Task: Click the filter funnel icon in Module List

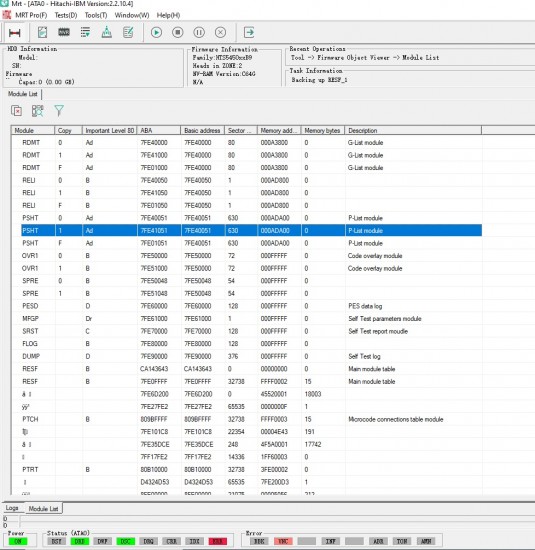Action: point(59,111)
